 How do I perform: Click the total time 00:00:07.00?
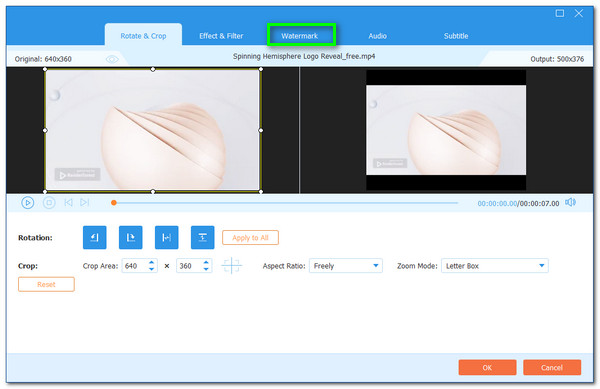pos(539,203)
